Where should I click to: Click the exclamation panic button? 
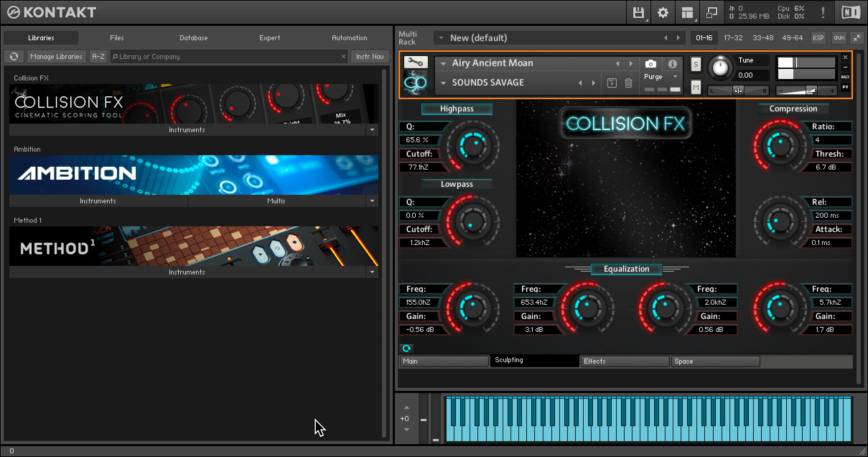coord(823,13)
